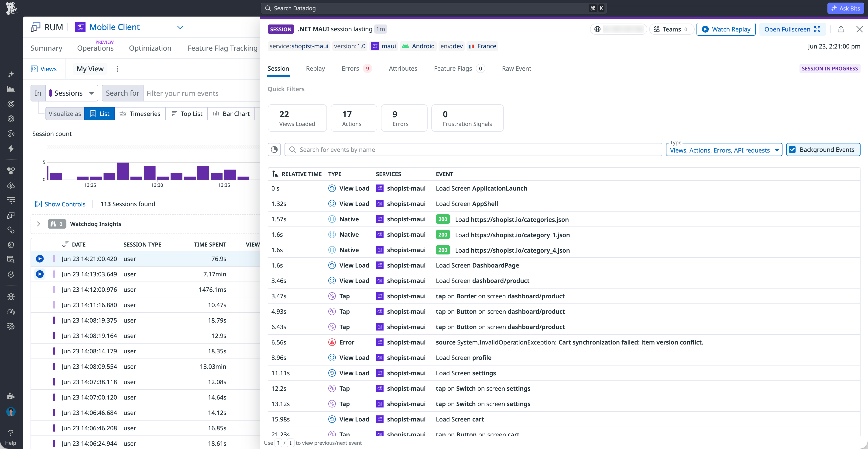Click the Tap icon in the 3.47s row
Image resolution: width=868 pixels, height=449 pixels.
click(332, 296)
